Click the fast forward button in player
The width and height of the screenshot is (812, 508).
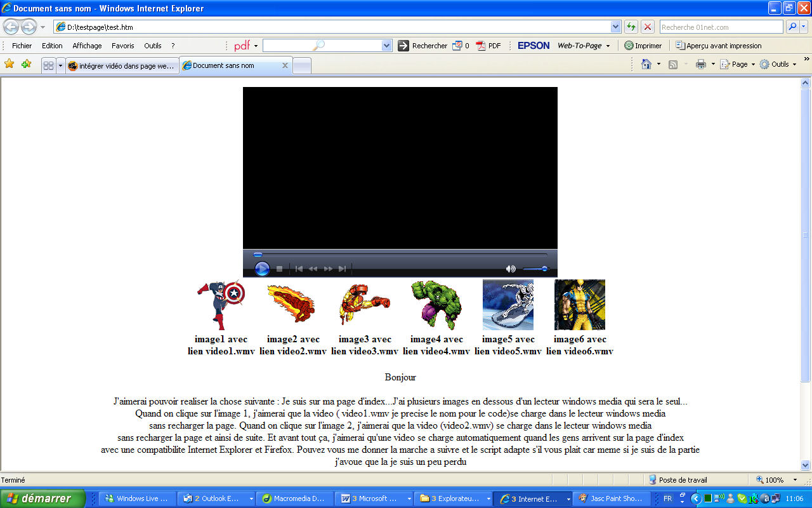tap(328, 269)
